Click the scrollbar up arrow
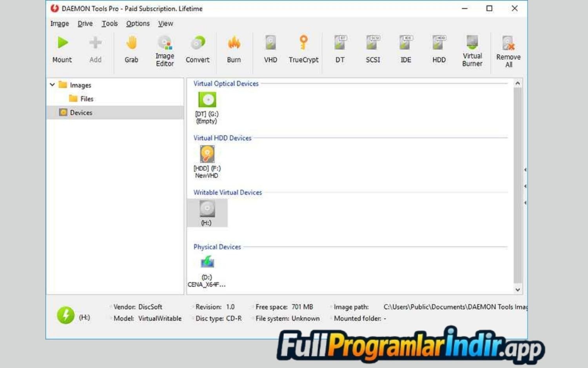This screenshot has width=588, height=368. (518, 83)
